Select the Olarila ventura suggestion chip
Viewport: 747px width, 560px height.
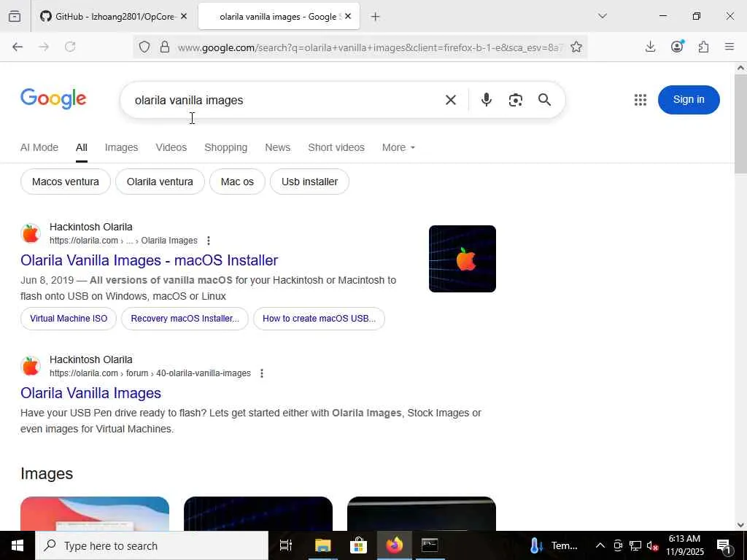160,182
